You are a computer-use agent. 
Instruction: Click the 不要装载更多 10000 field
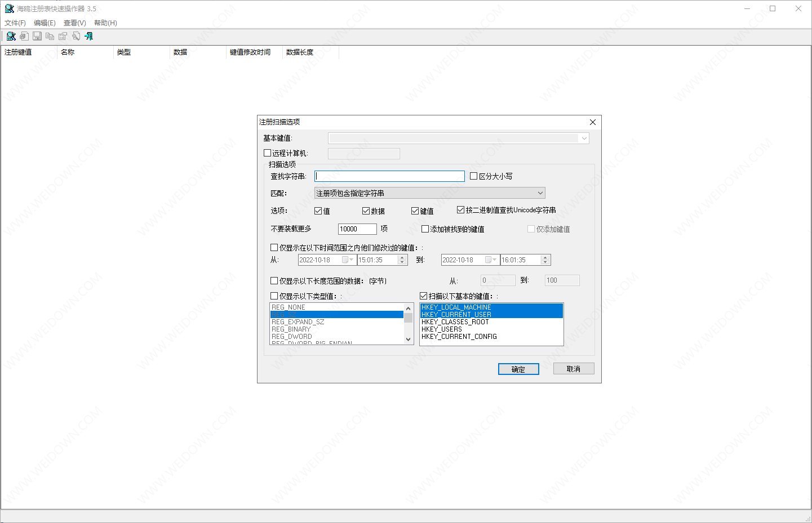[x=357, y=229]
